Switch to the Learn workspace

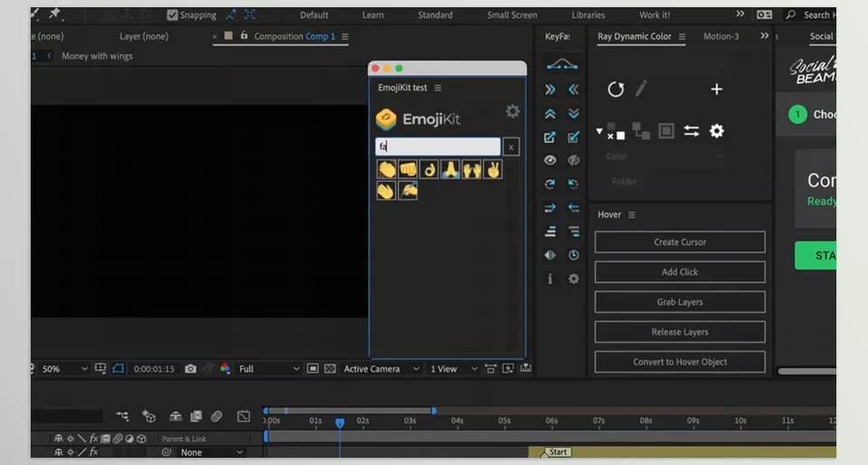(373, 15)
